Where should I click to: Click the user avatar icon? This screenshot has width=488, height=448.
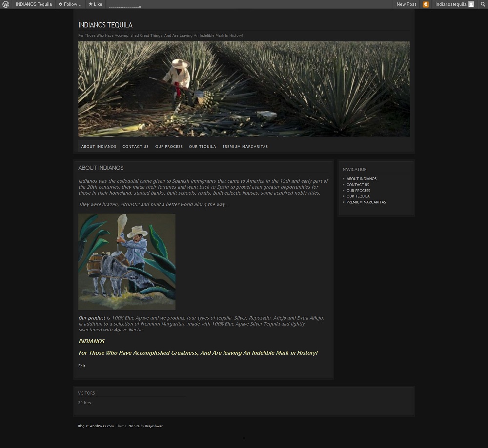(x=471, y=4)
